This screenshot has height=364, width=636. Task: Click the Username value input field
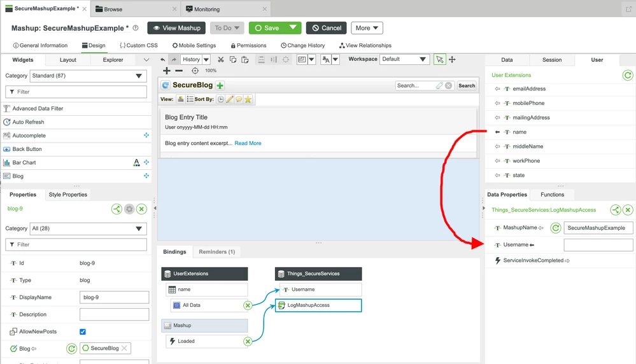[598, 245]
